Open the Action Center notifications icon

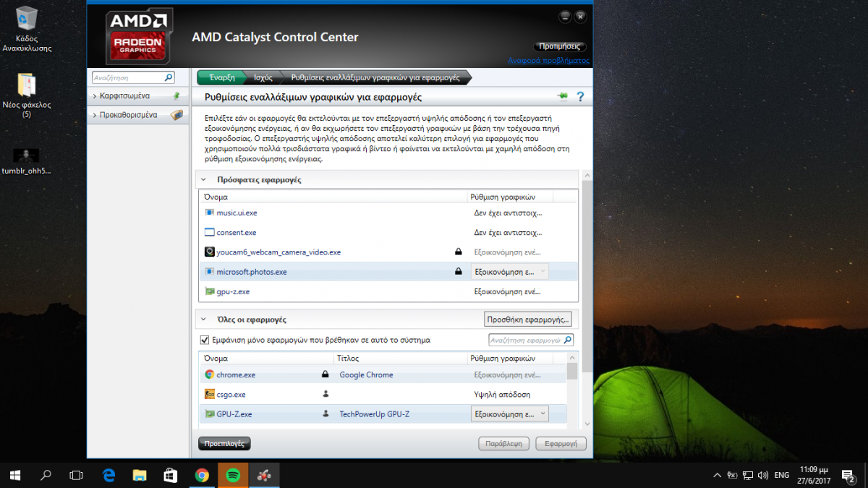849,475
